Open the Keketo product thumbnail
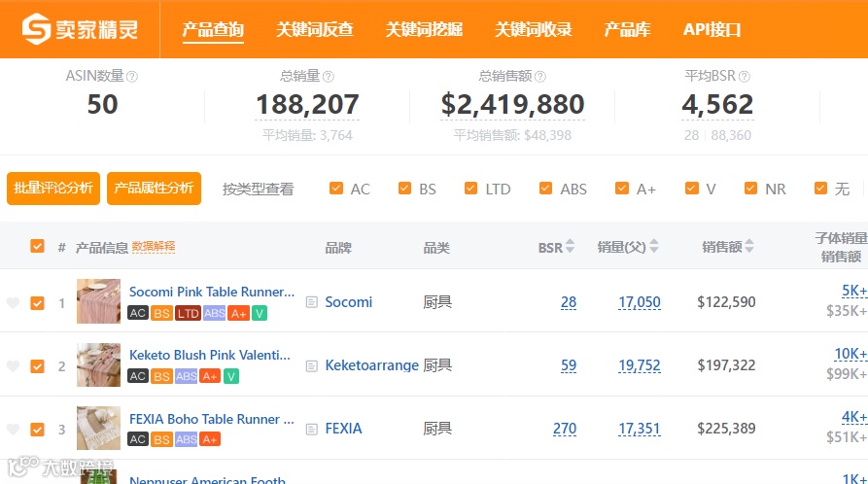 (98, 364)
